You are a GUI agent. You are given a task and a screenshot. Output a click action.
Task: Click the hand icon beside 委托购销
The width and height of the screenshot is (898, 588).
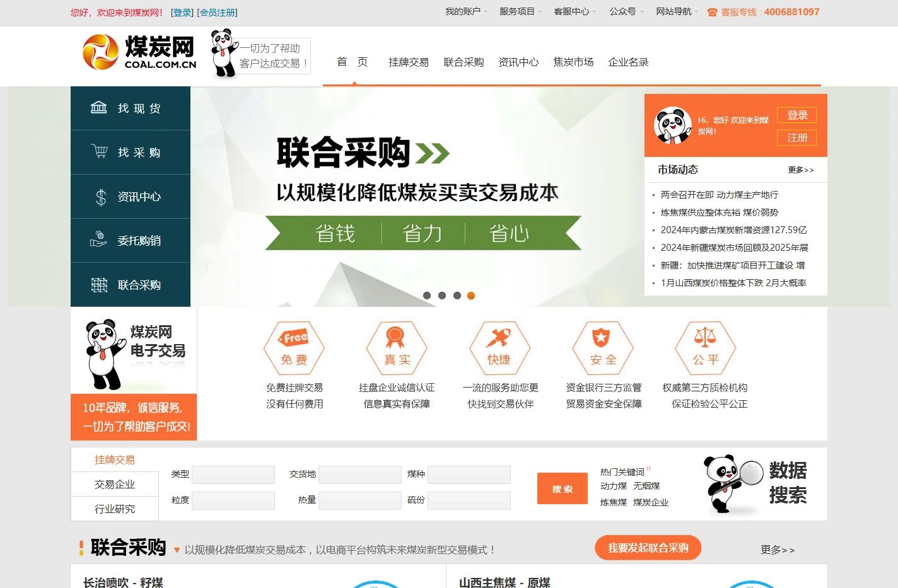coord(99,239)
